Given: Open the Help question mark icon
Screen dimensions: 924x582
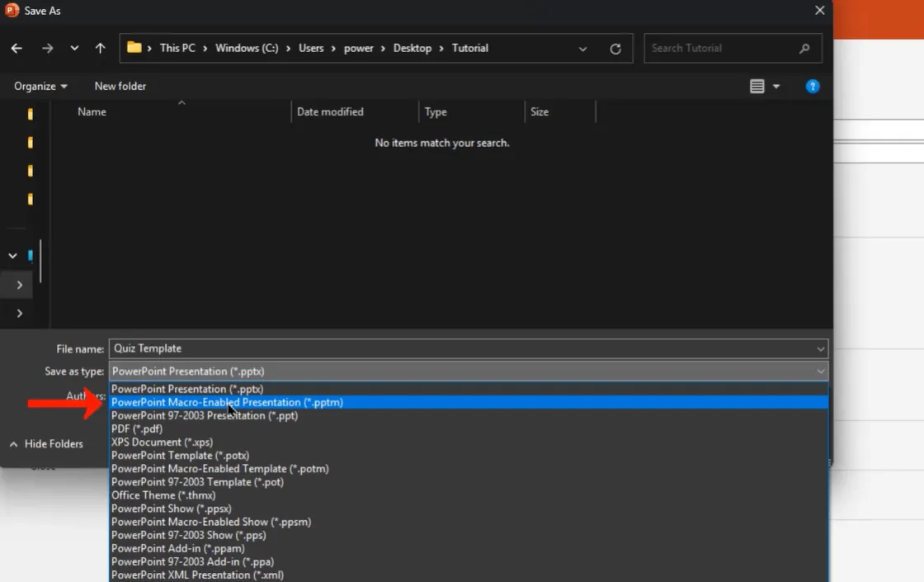Looking at the screenshot, I should coord(813,87).
